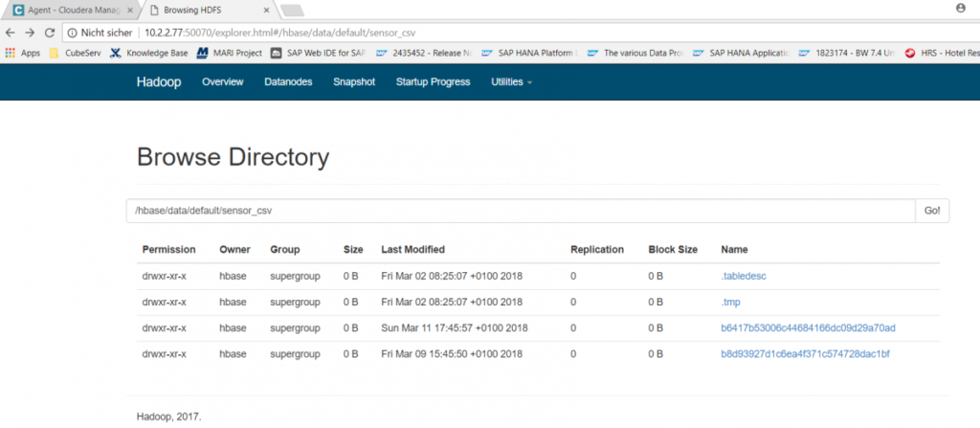This screenshot has height=428, width=980.
Task: Click the browser address bar URL
Action: 279,34
